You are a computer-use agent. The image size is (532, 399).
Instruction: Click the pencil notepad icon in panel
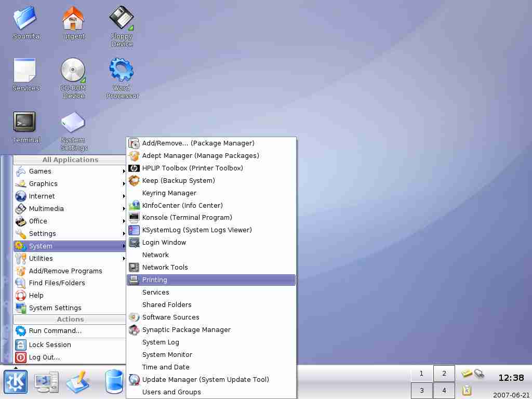click(x=78, y=382)
